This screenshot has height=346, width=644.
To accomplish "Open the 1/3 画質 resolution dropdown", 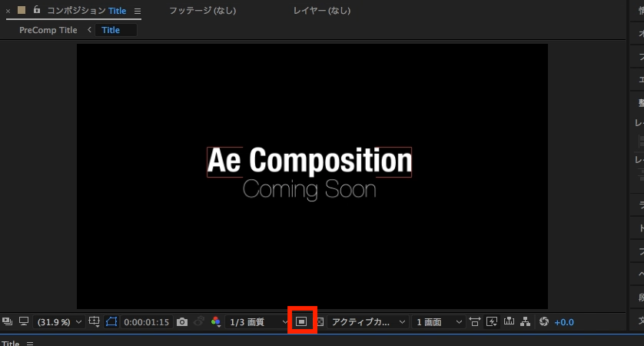I will pos(257,322).
